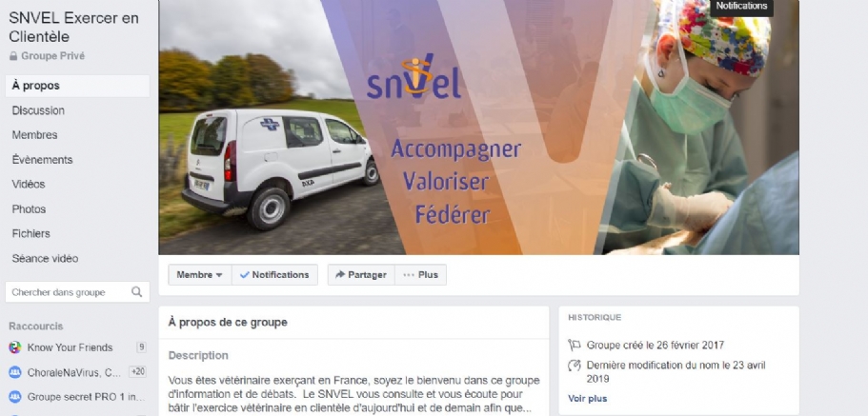The height and width of the screenshot is (416, 868).
Task: Click the Partager button
Action: click(361, 274)
